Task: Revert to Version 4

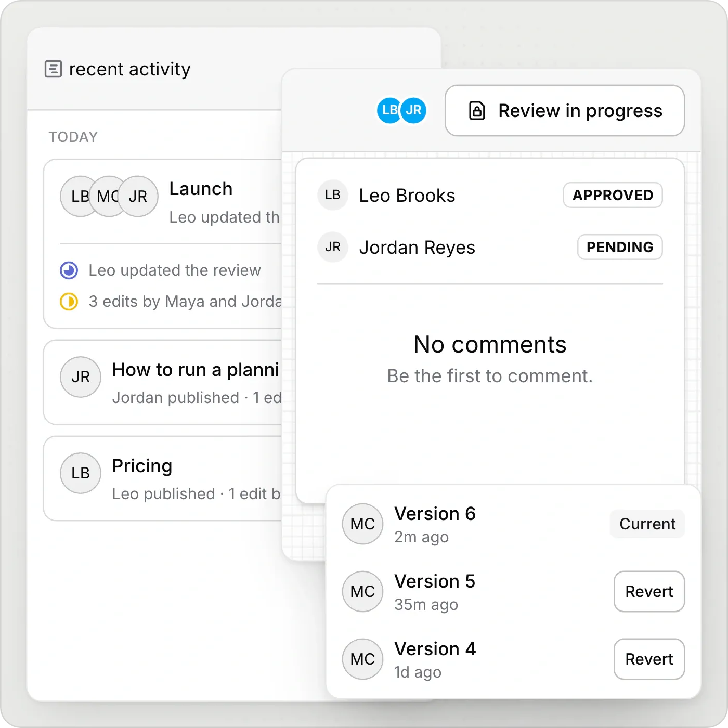Action: click(649, 659)
